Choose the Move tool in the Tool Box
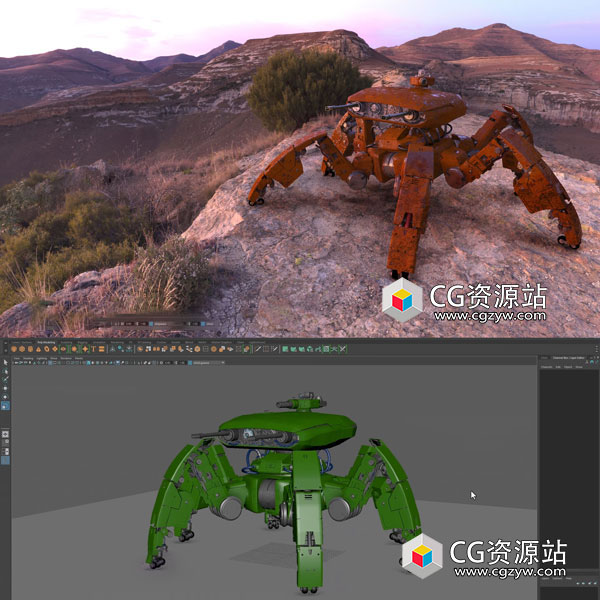Image resolution: width=600 pixels, height=600 pixels. 5,388
